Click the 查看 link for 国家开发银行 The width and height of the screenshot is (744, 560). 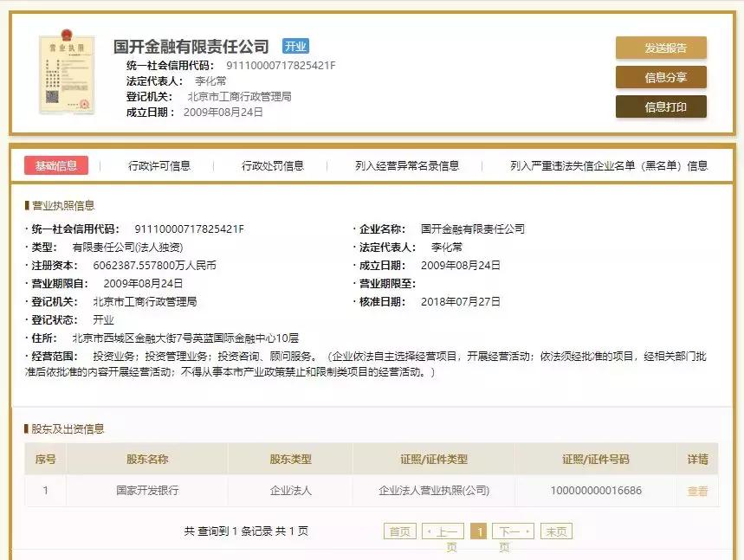coord(697,489)
